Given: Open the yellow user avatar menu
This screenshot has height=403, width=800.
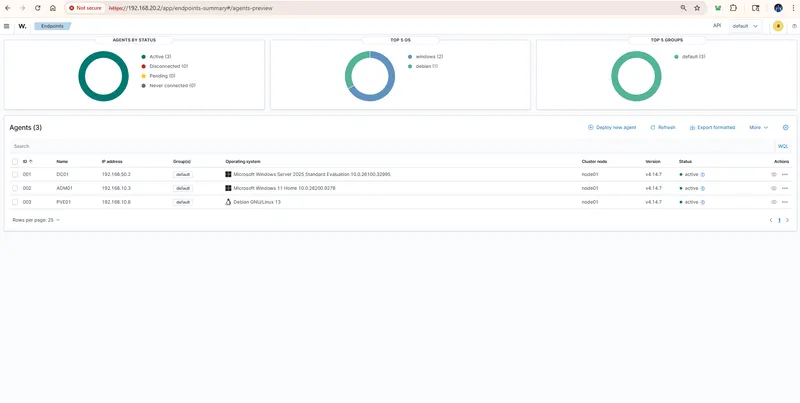Looking at the screenshot, I should (778, 26).
